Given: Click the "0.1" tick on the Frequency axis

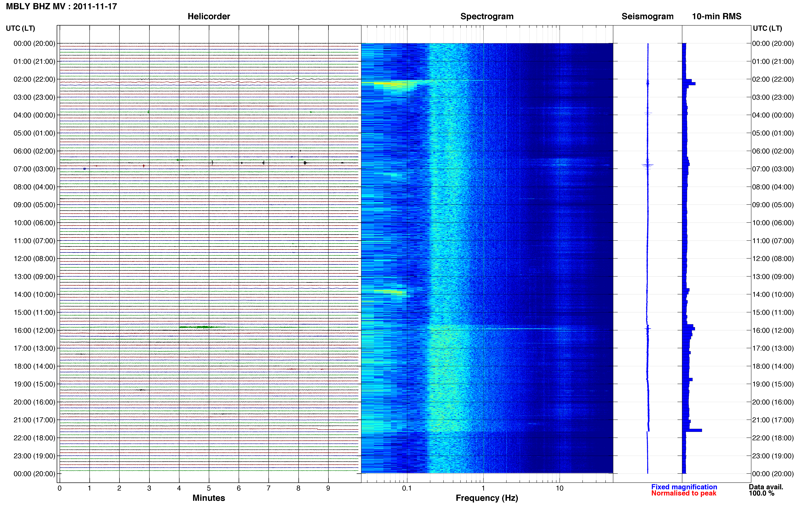Looking at the screenshot, I should pyautogui.click(x=407, y=488).
